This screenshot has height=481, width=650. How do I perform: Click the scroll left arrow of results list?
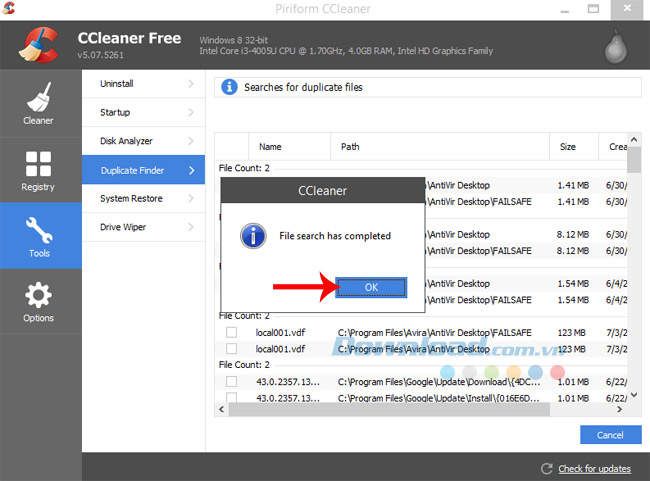click(221, 409)
